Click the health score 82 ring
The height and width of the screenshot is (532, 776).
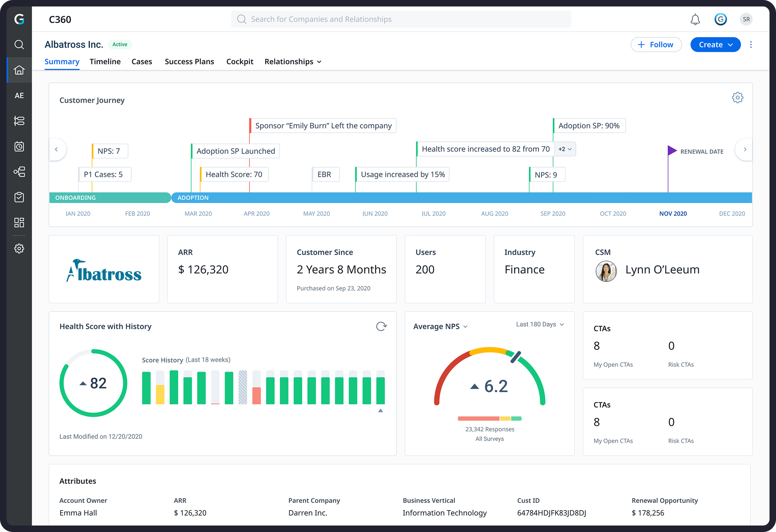[x=94, y=383]
